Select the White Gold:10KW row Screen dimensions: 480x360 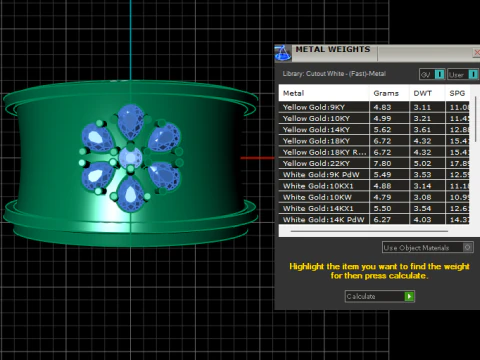[374, 197]
